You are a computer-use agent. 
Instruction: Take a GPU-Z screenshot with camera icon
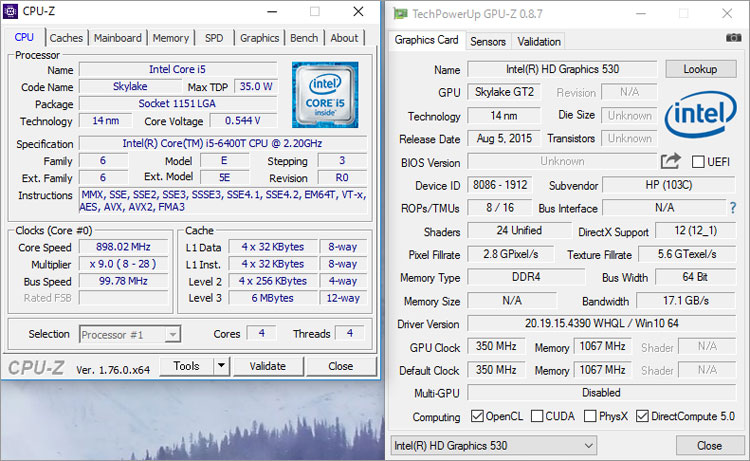733,37
